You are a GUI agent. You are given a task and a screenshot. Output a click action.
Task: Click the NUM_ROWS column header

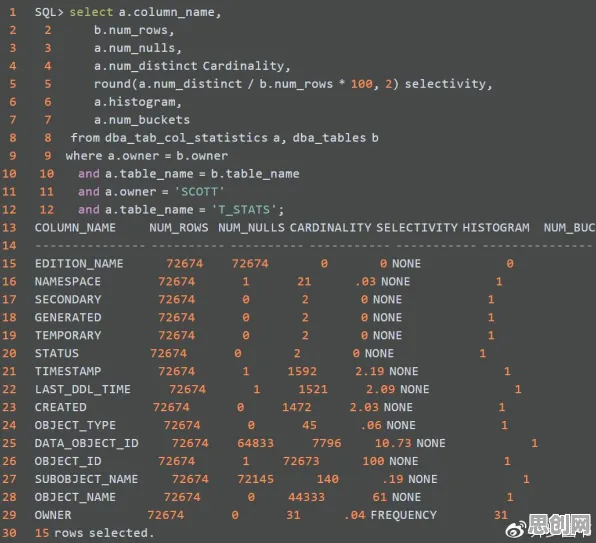tap(179, 228)
